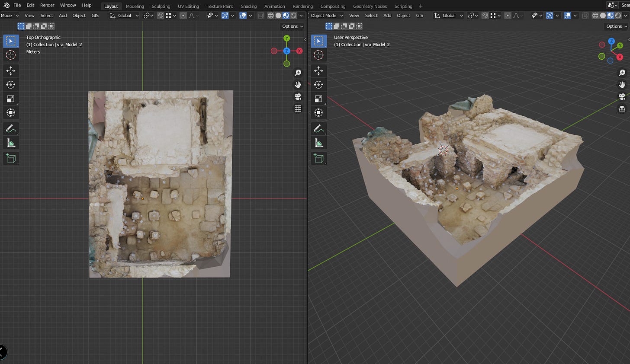Open the Render menu
The image size is (630, 364).
pos(47,5)
